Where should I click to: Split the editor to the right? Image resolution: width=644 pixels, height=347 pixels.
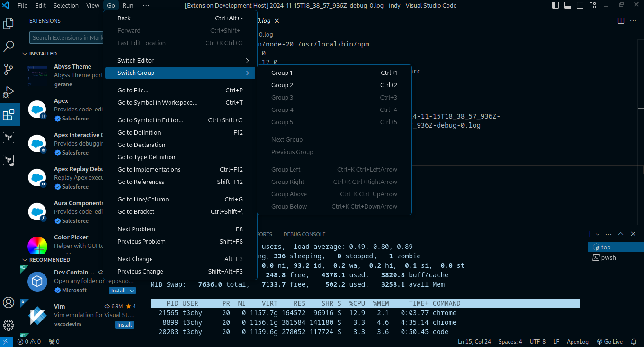[x=621, y=21]
